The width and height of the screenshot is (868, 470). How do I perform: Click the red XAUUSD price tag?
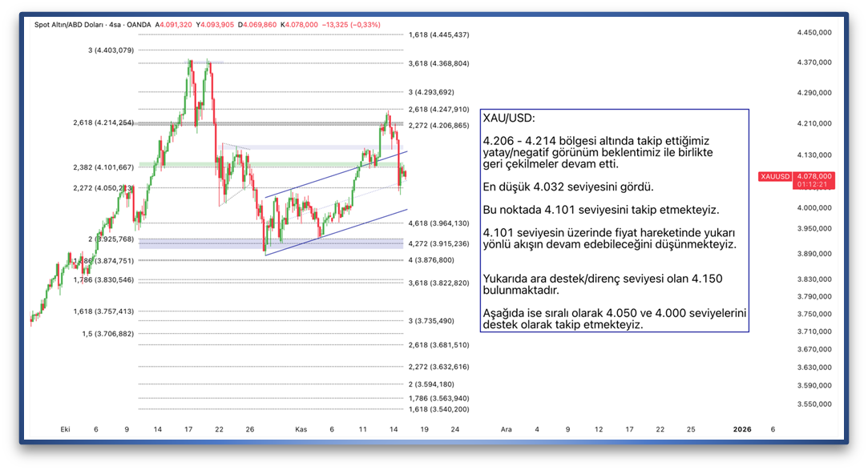(x=775, y=176)
